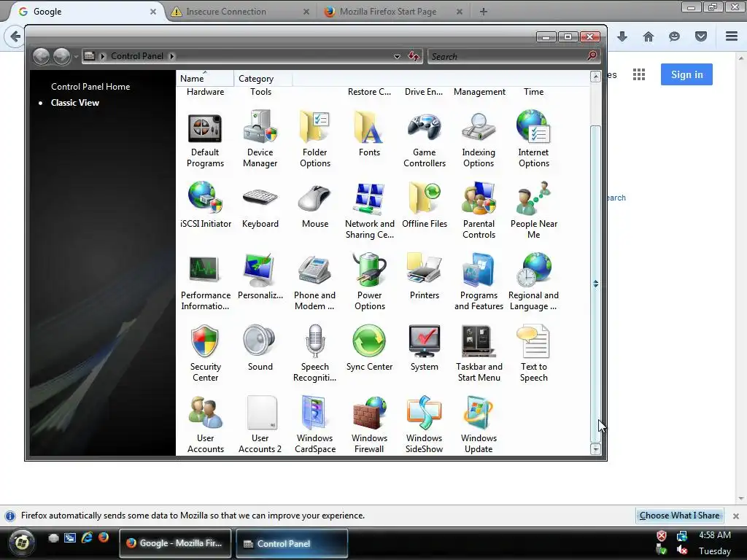Open Game Controllers

424,139
